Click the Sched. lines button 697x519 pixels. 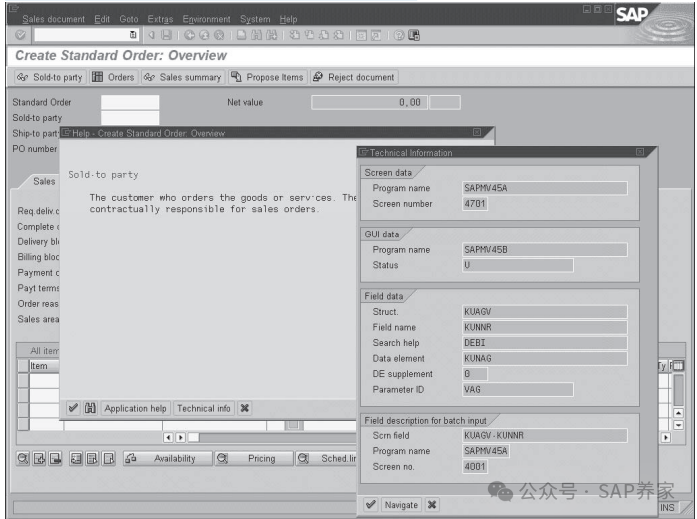point(327,458)
